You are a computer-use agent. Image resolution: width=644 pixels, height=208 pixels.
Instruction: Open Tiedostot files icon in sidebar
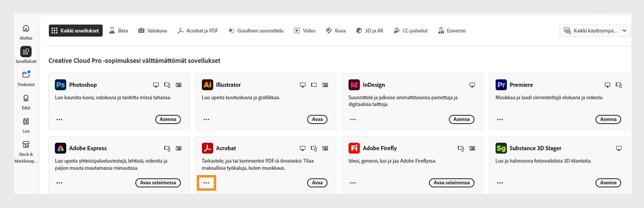(x=26, y=75)
